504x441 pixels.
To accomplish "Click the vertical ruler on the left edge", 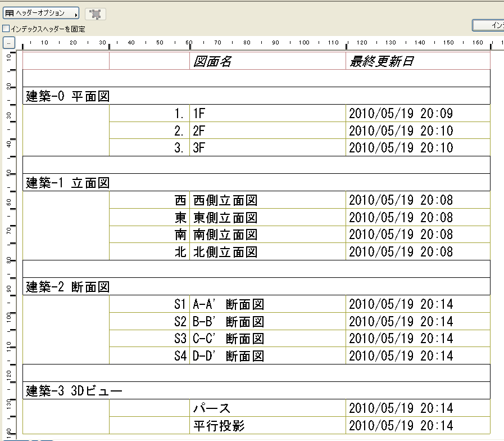I will (x=7, y=225).
